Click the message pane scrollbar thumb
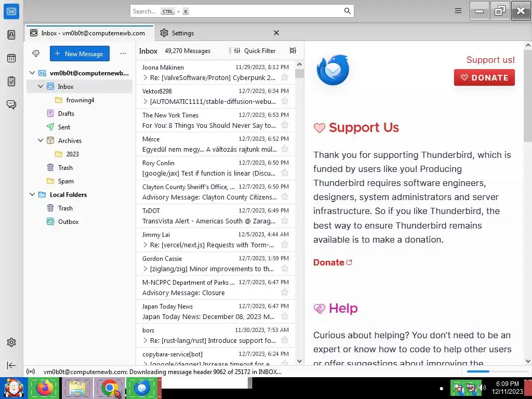This screenshot has width=532, height=399. 528,95
